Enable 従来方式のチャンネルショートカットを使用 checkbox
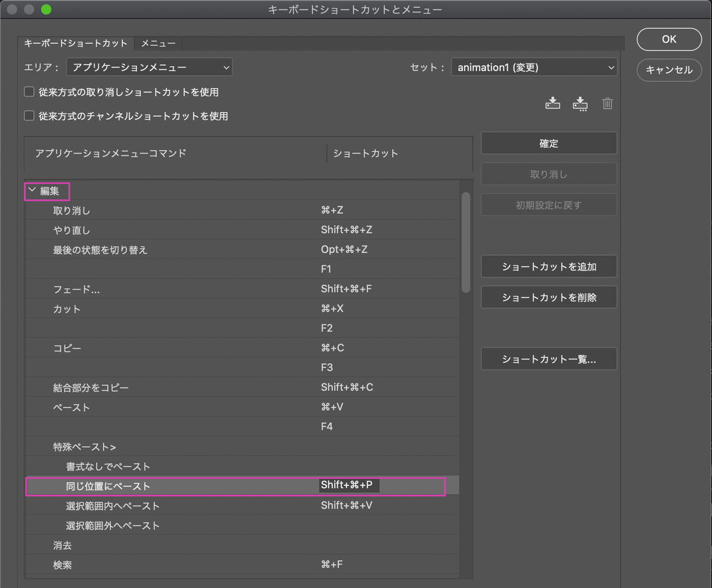 [x=28, y=116]
